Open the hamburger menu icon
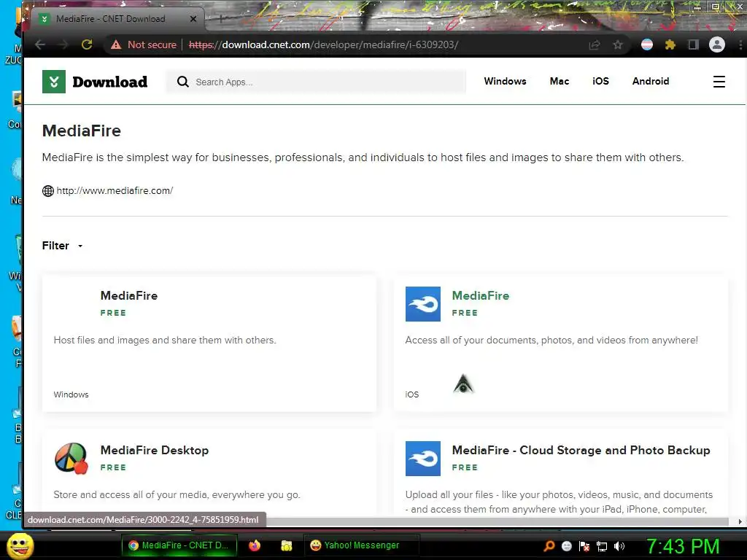Screen dimensions: 747x560 coord(719,82)
